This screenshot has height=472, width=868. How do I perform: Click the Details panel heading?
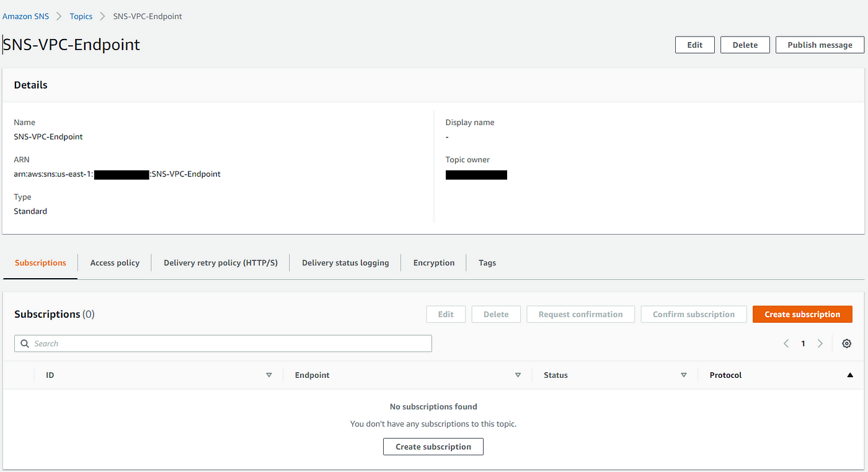(x=31, y=85)
